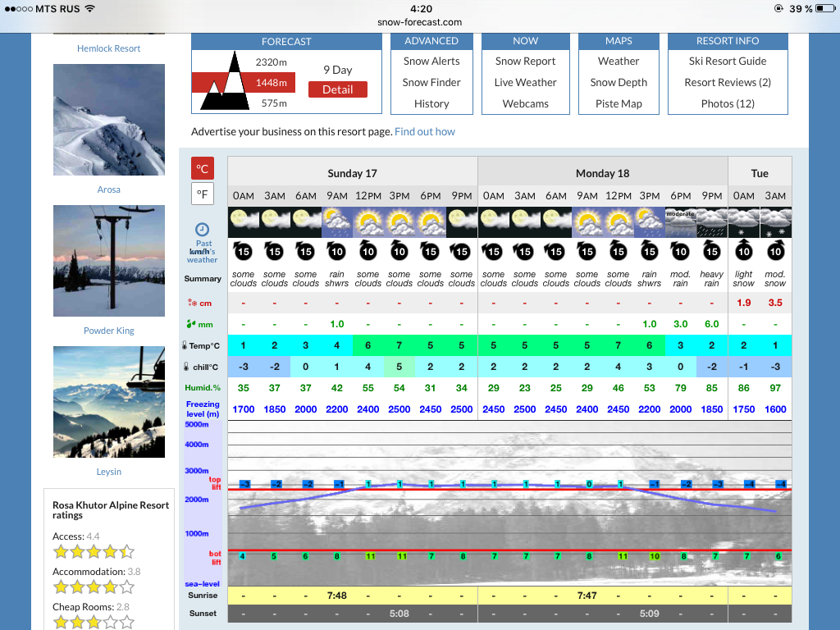The width and height of the screenshot is (840, 630).
Task: Click Sunday 0AM wind speed arrow
Action: tap(243, 251)
